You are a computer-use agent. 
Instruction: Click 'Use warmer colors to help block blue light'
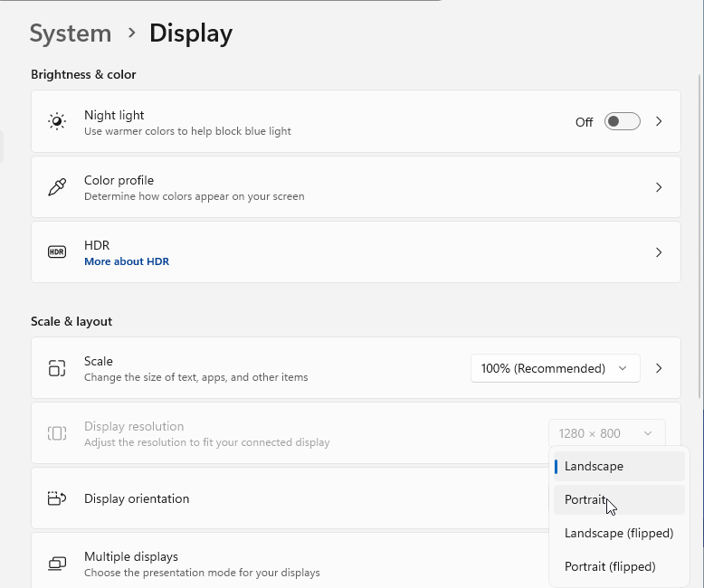(187, 131)
